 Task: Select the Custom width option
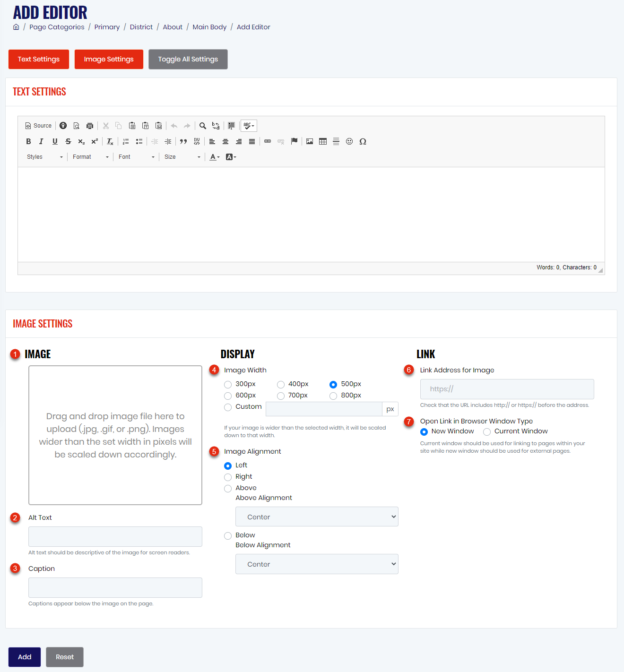click(228, 407)
